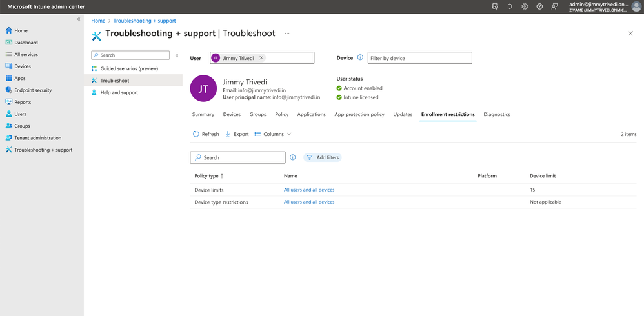
Task: Open the Columns dropdown
Action: click(x=273, y=134)
